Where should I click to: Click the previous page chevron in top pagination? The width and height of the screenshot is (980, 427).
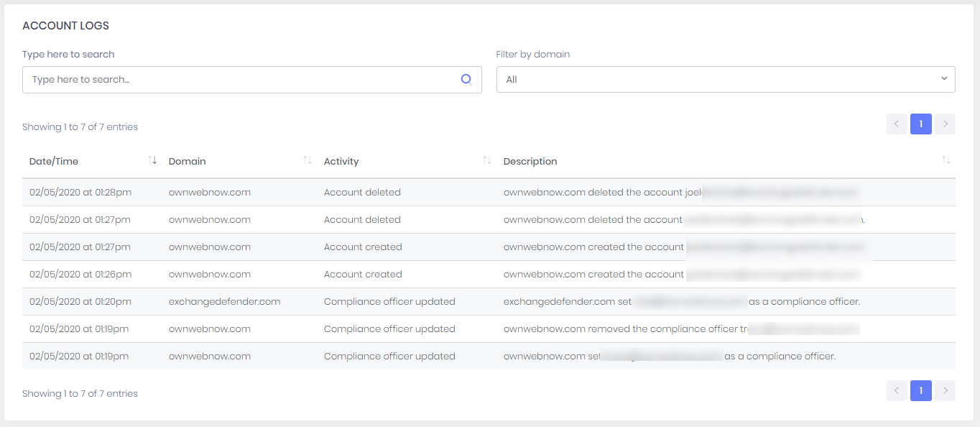coord(896,124)
